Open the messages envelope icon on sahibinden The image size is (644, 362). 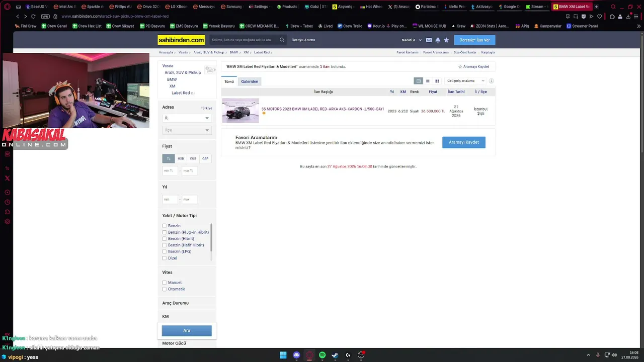(429, 40)
